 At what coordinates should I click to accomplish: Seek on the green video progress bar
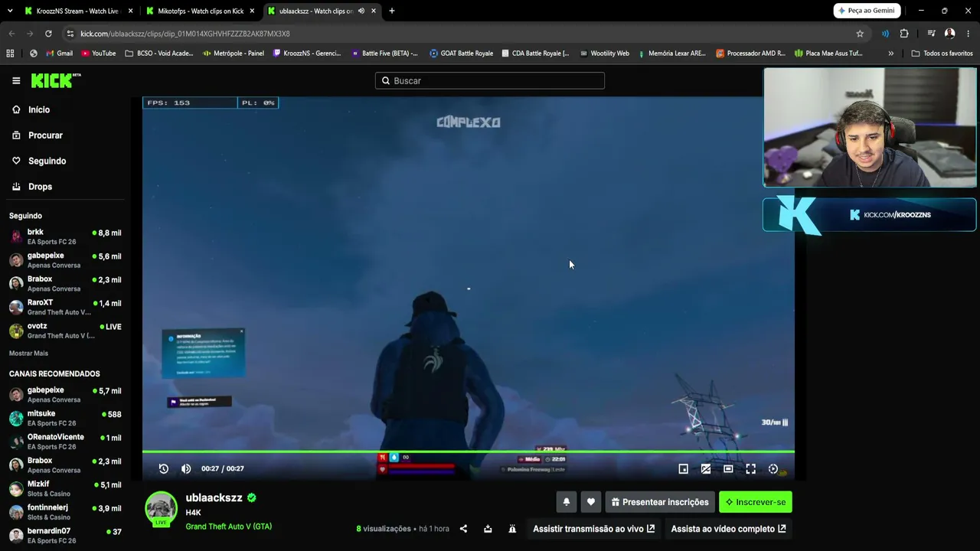click(x=469, y=452)
